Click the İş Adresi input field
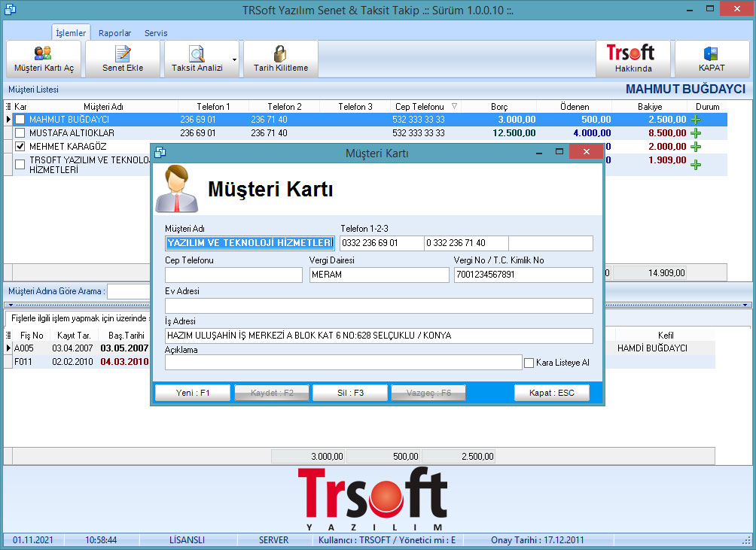 point(379,336)
